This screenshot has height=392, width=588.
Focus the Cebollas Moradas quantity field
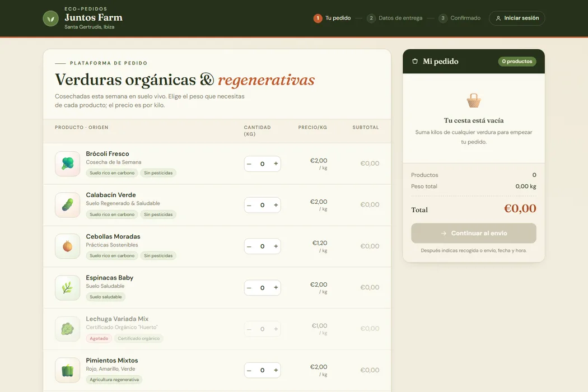pyautogui.click(x=263, y=246)
